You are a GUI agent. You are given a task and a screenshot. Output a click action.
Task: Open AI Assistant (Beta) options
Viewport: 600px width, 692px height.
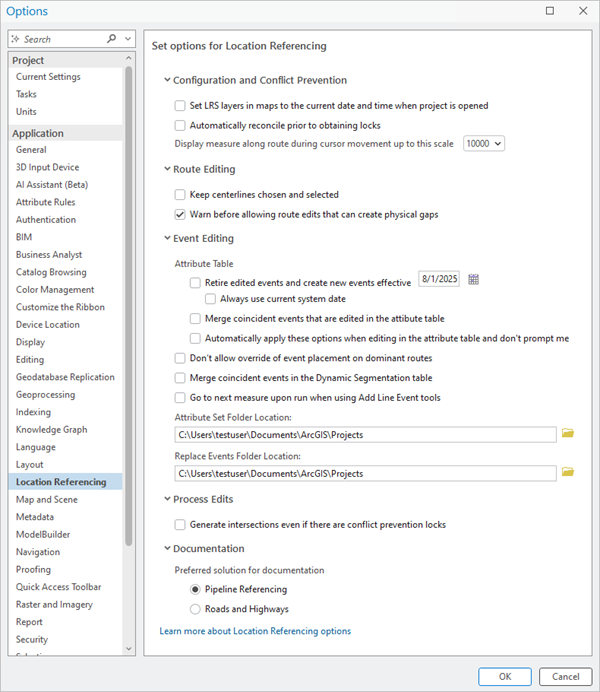pos(52,184)
